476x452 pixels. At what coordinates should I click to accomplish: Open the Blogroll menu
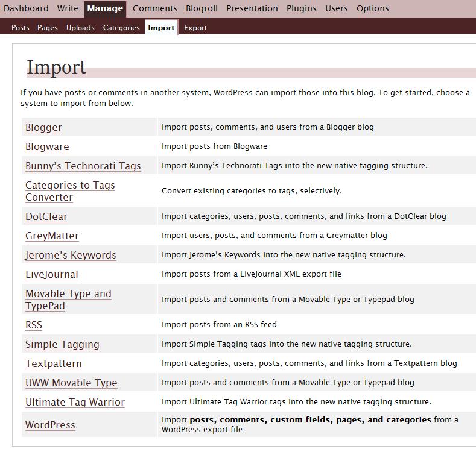click(x=202, y=8)
